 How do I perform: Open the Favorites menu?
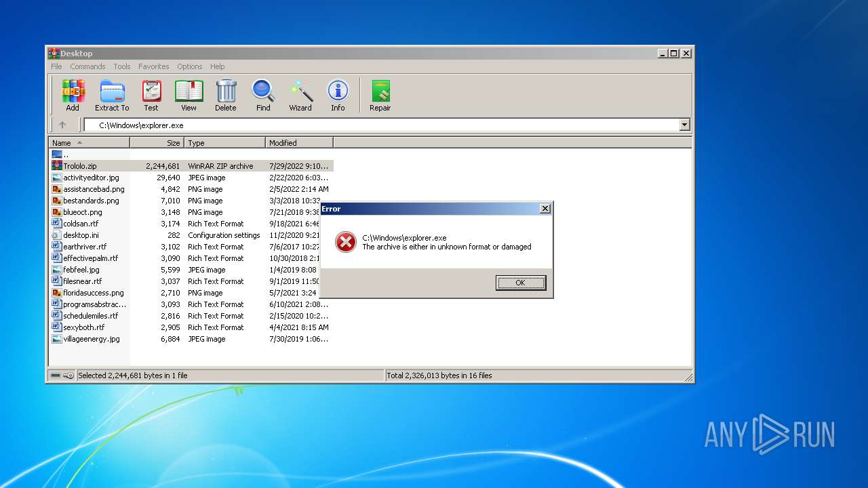[x=154, y=66]
